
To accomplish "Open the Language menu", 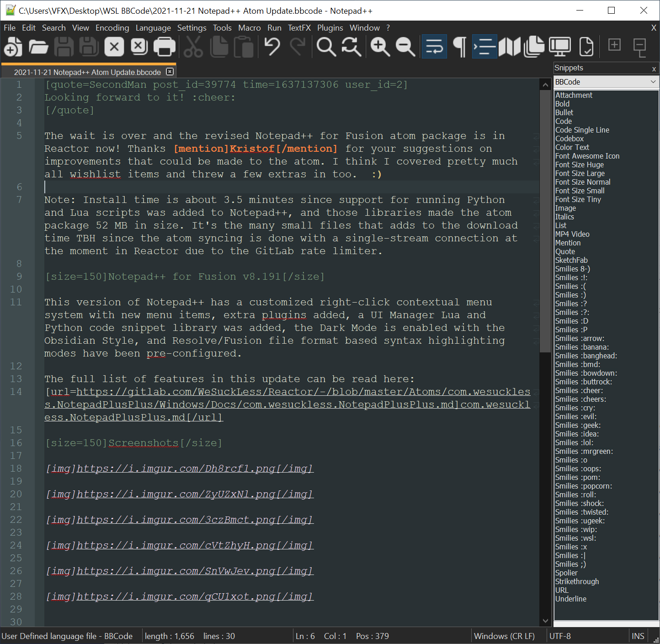I will click(153, 28).
